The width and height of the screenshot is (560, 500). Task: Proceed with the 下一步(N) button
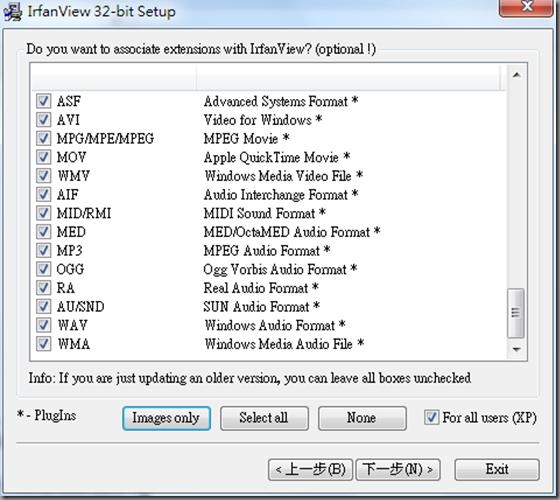[x=398, y=469]
